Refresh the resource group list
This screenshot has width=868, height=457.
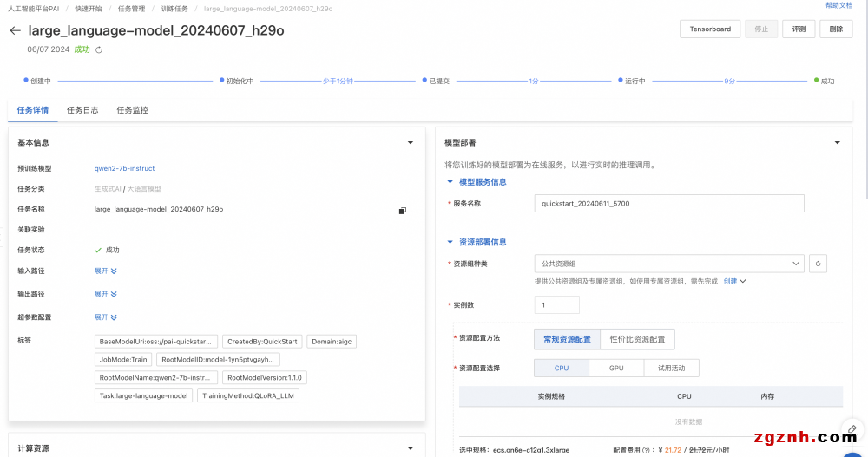click(x=818, y=264)
